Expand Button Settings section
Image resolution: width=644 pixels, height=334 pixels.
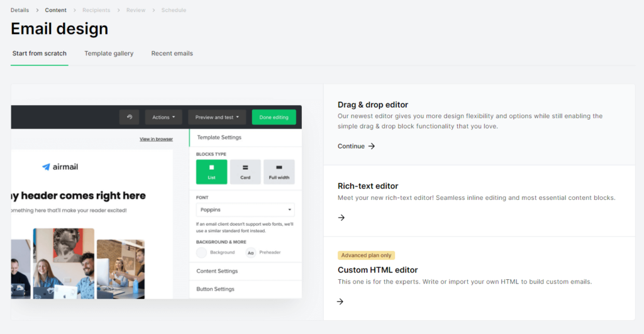[246, 289]
